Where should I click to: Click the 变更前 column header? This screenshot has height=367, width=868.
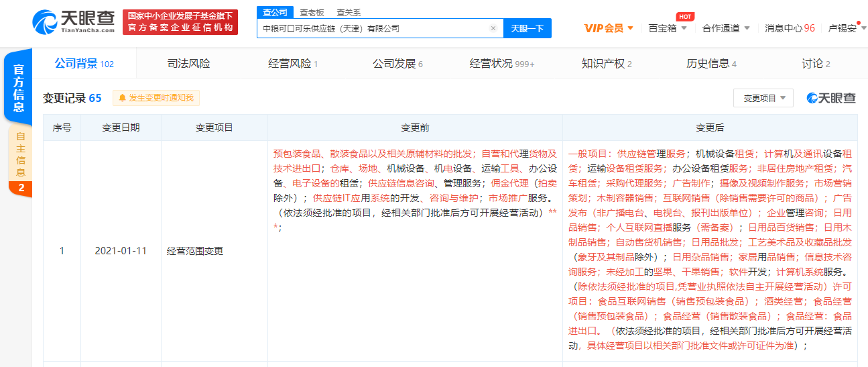[x=415, y=127]
